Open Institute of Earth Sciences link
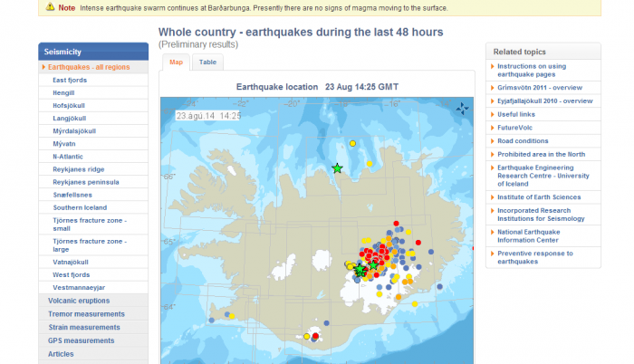 click(538, 196)
